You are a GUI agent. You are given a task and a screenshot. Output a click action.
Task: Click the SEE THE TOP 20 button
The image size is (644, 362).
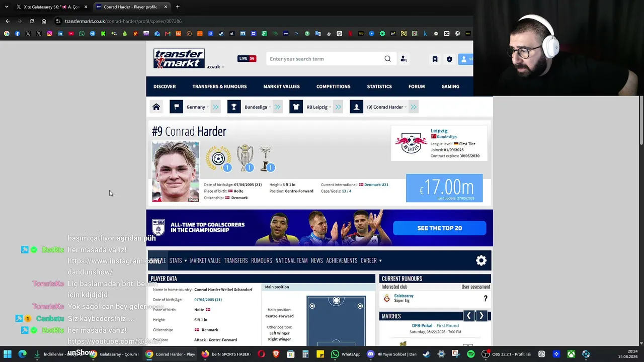click(440, 228)
